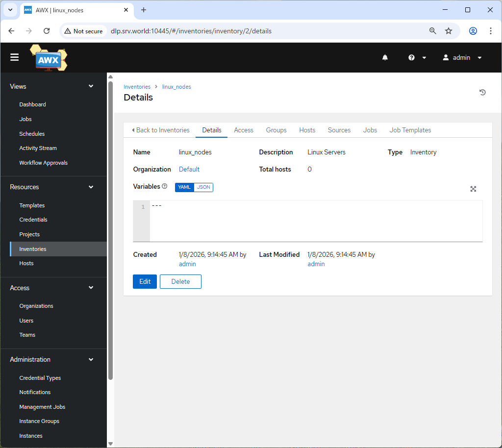Click the Variables help tooltip icon
The image size is (502, 448).
click(x=165, y=186)
